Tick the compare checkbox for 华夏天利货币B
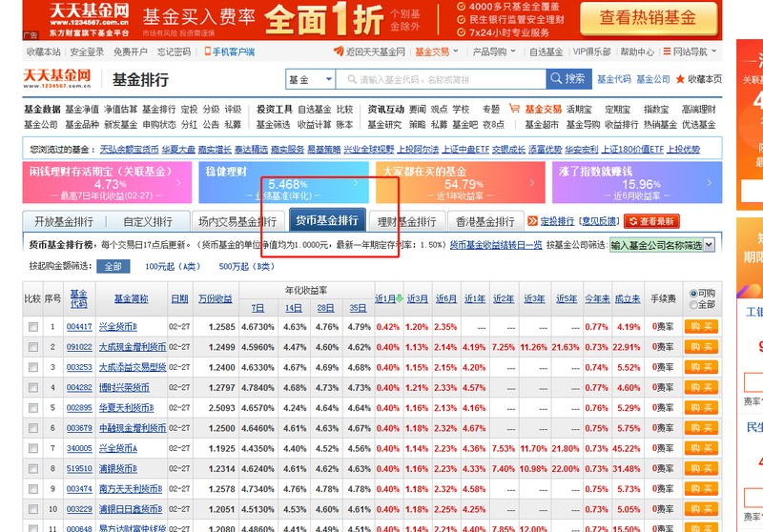This screenshot has height=532, width=763. pyautogui.click(x=33, y=408)
